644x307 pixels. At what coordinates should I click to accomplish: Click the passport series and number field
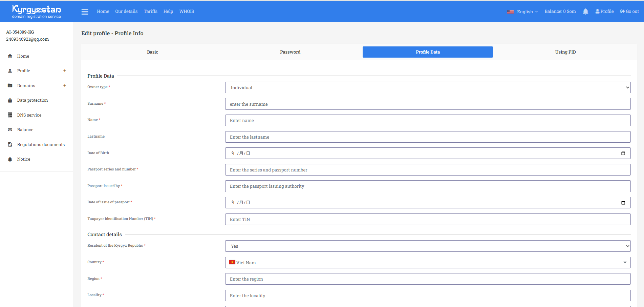pos(428,170)
